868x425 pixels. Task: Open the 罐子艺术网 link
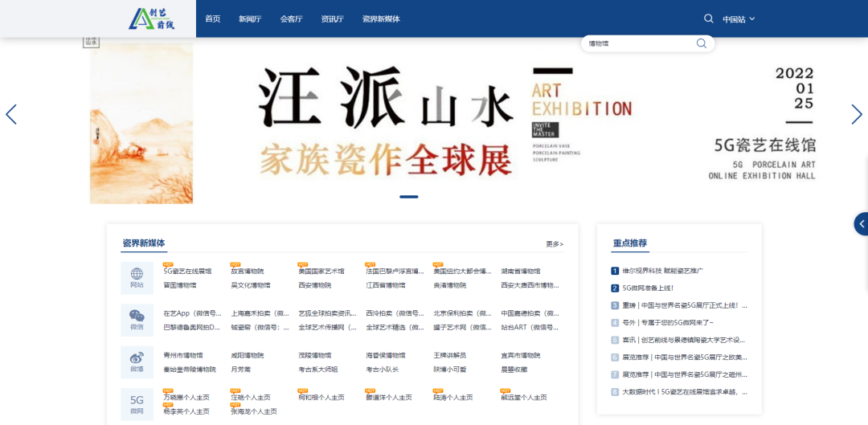click(462, 328)
